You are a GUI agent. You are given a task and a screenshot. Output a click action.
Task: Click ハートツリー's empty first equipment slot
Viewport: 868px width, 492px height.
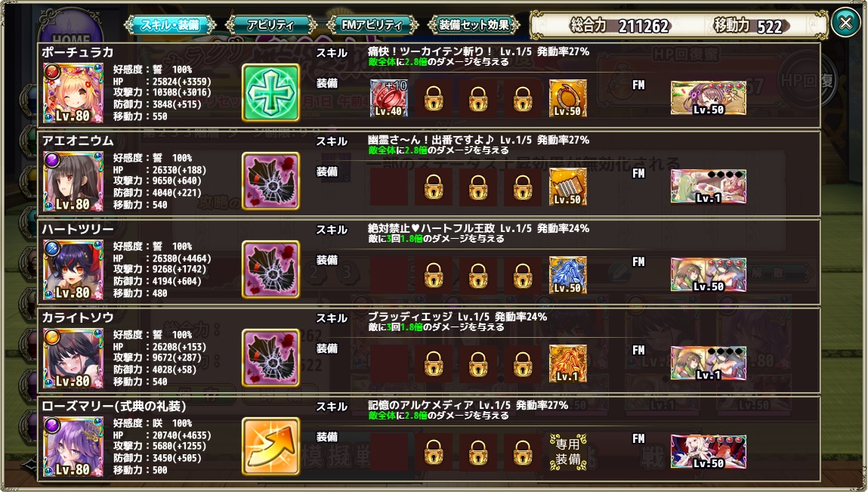pyautogui.click(x=388, y=275)
